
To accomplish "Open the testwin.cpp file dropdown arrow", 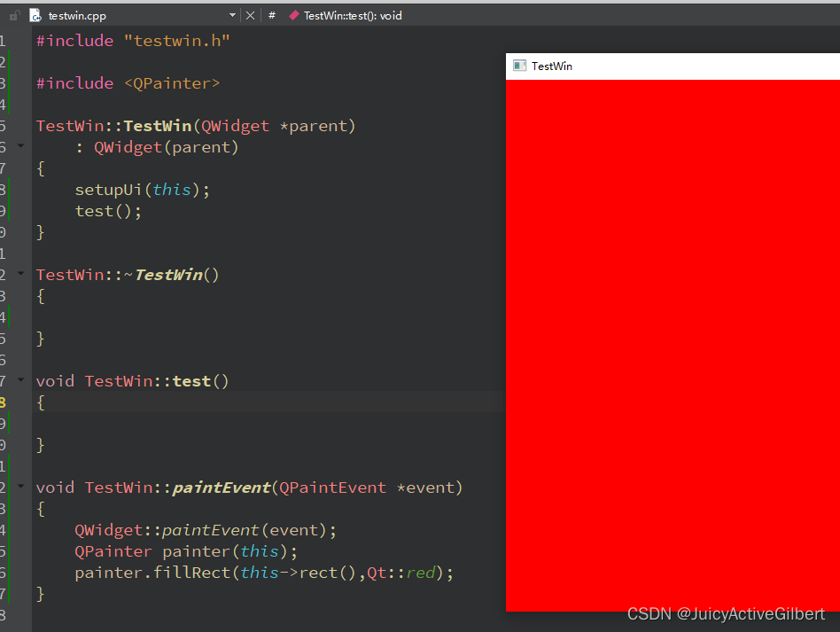I will tap(232, 16).
